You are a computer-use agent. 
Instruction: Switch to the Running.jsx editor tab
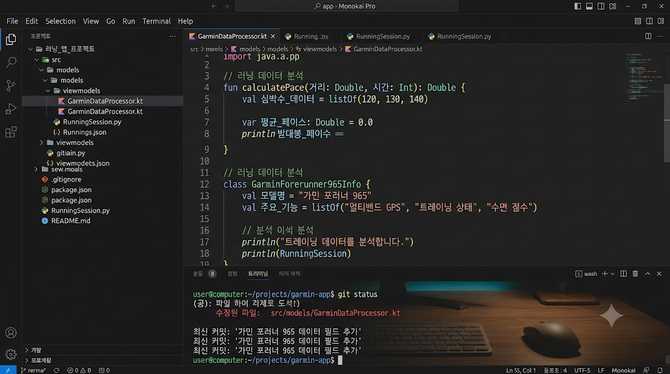click(307, 36)
